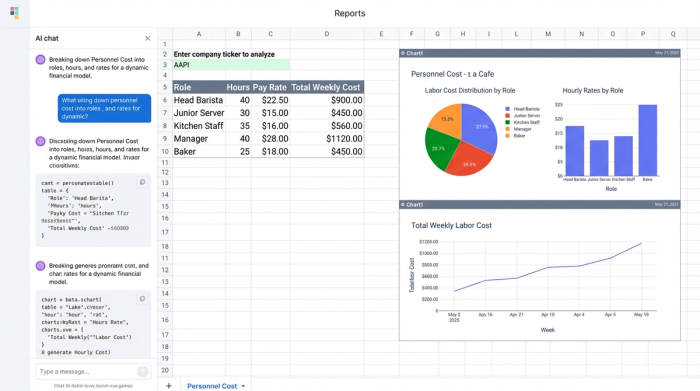This screenshot has height=391, width=700.
Task: Select the blue user message bubble
Action: coord(104,108)
